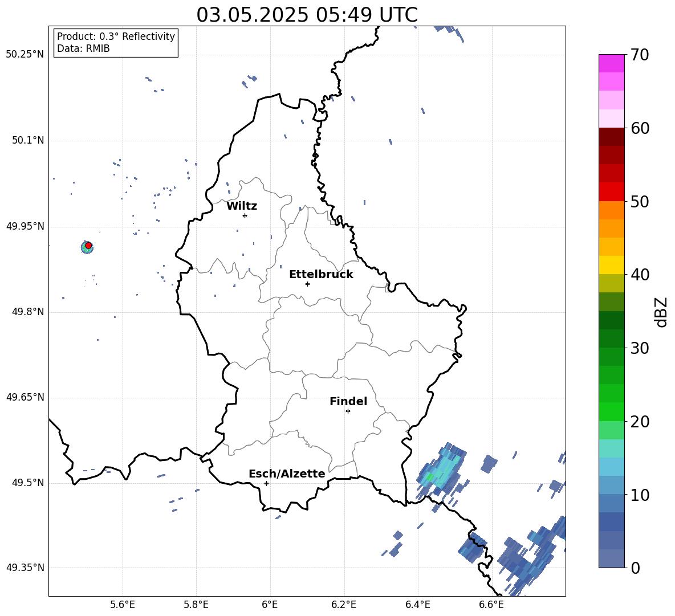Image resolution: width=675 pixels, height=616 pixels.
Task: Click the 49.65°N latitude label
Action: 25,397
